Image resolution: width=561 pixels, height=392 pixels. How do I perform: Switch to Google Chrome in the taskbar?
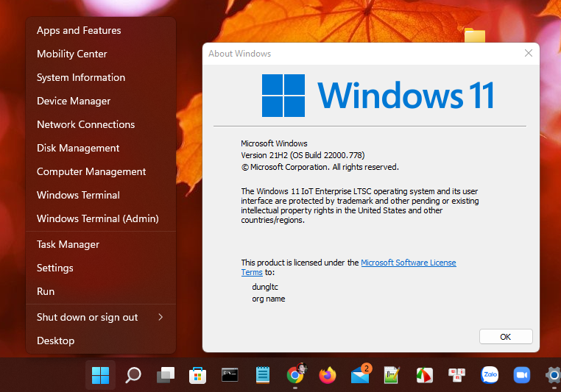tap(295, 374)
